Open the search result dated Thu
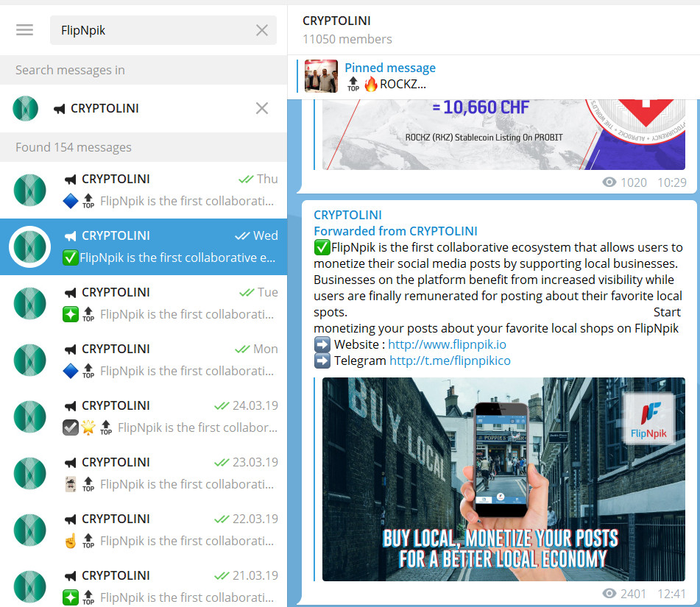Screen dimensions: 700x607 [x=144, y=190]
